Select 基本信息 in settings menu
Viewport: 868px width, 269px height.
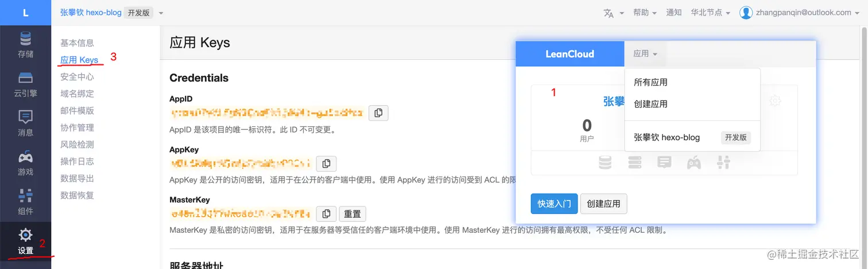point(77,43)
